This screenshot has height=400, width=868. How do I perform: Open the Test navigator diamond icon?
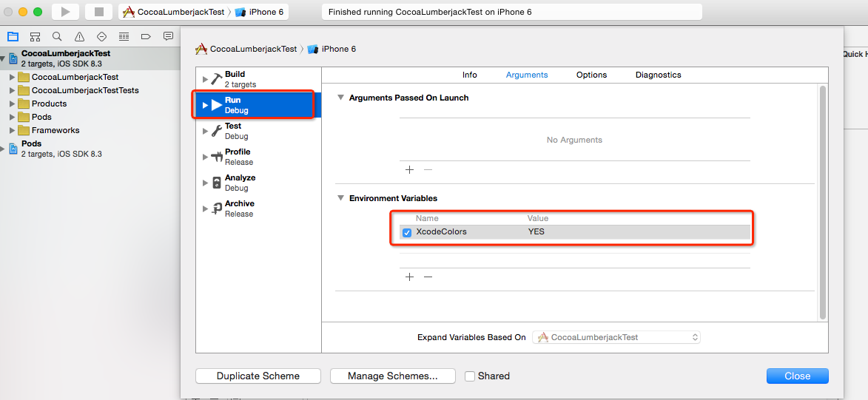tap(101, 36)
